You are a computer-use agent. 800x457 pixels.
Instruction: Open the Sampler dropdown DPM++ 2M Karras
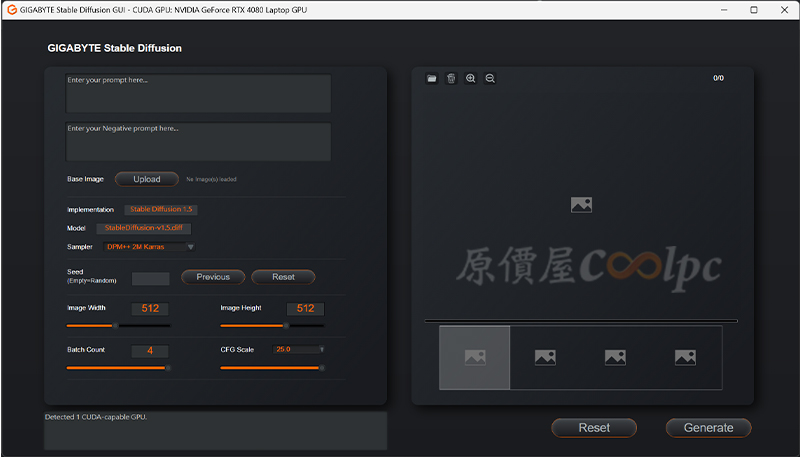click(148, 247)
